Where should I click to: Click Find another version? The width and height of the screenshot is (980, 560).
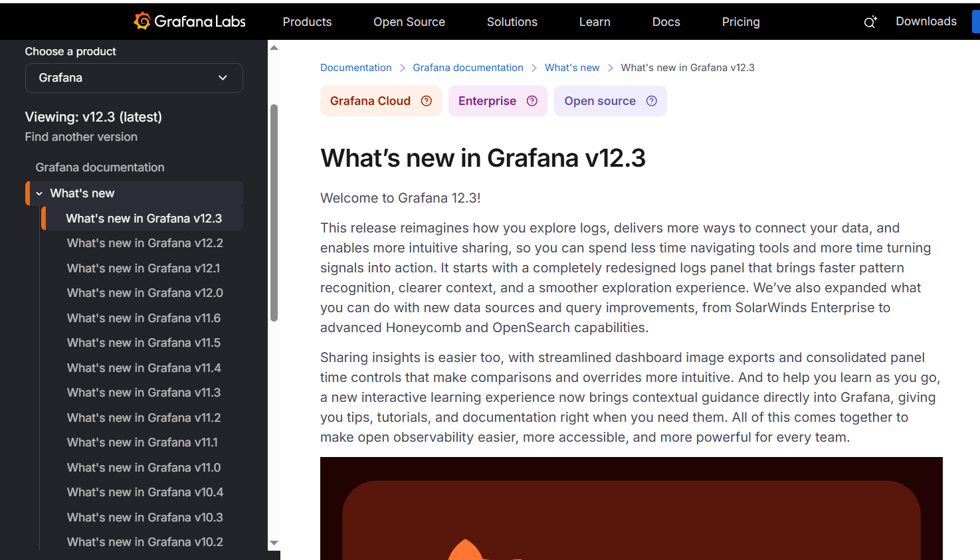point(81,137)
